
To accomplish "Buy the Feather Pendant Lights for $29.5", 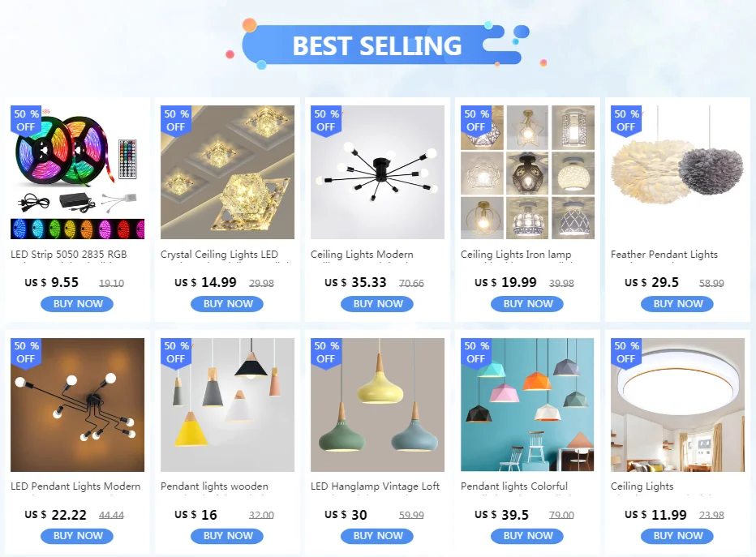I will (x=677, y=304).
